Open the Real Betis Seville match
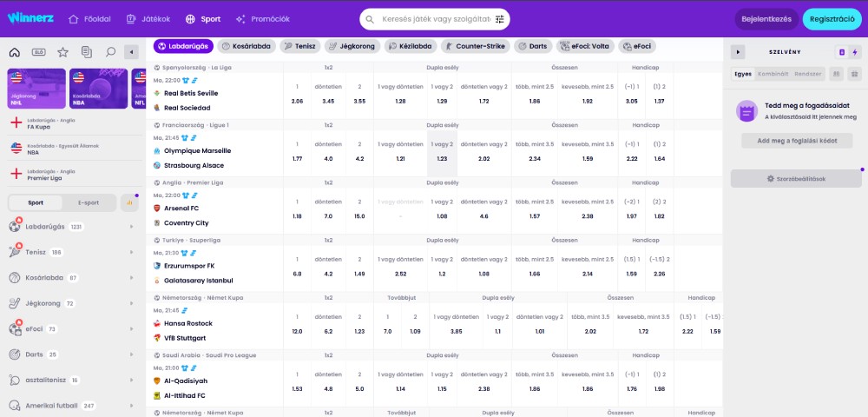This screenshot has width=868, height=417. pyautogui.click(x=191, y=93)
